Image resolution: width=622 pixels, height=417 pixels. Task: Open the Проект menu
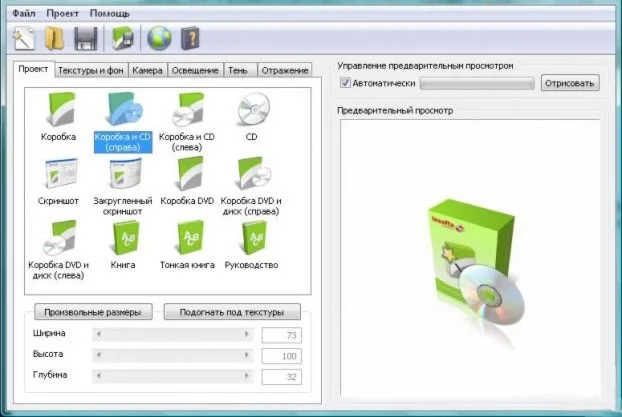coord(62,13)
